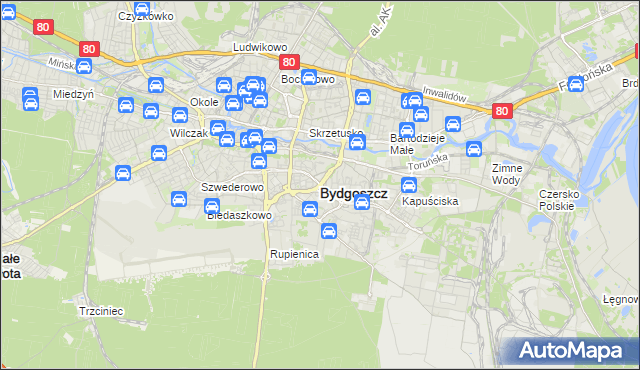640x370 pixels.
Task: Open the car marker beside Bydgoszcz label
Action: point(362,202)
